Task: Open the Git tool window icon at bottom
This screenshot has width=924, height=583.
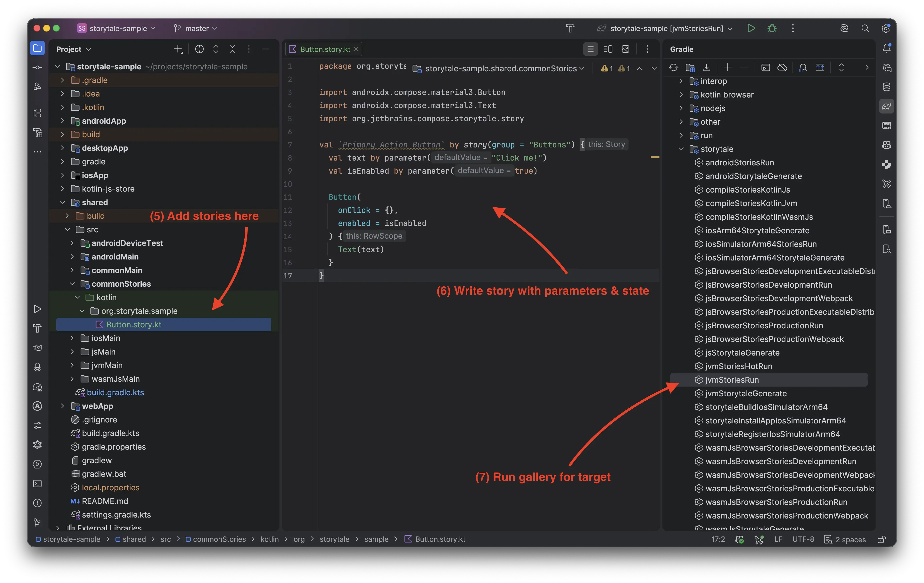Action: pyautogui.click(x=37, y=522)
